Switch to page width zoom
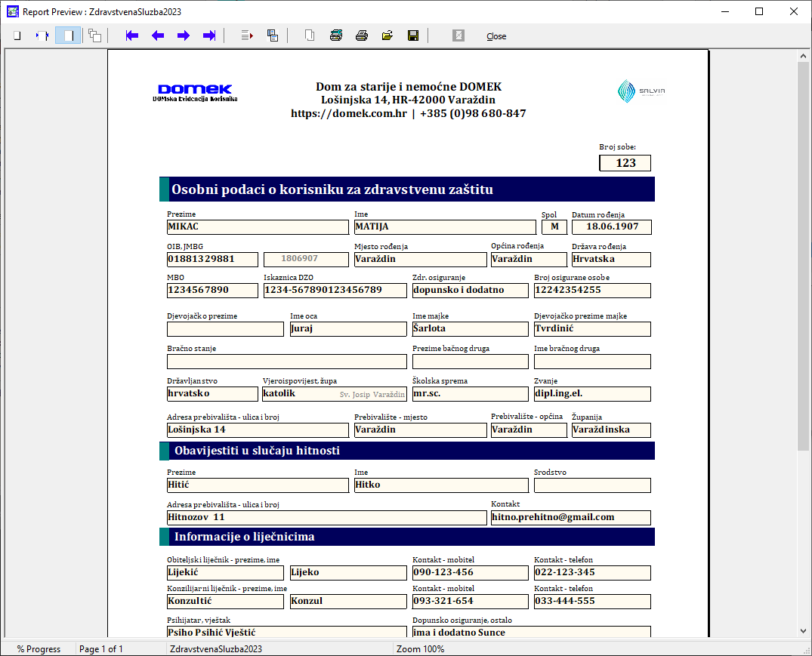Image resolution: width=812 pixels, height=656 pixels. (42, 35)
